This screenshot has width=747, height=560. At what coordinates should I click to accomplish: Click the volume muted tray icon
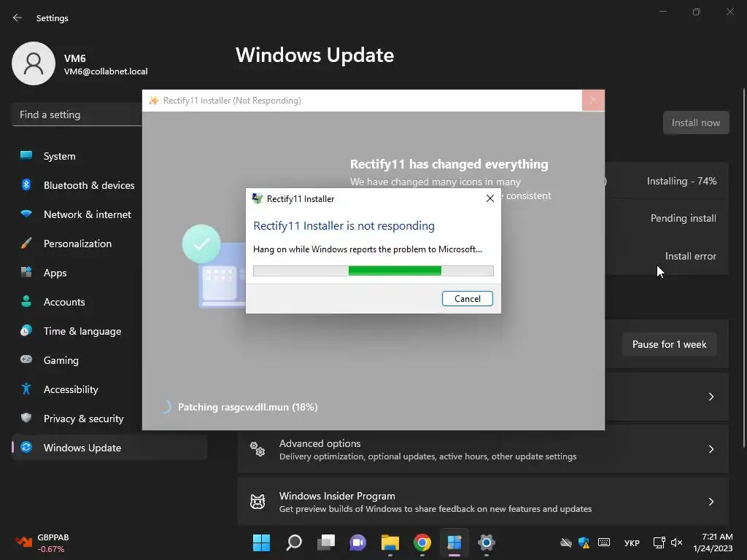(x=676, y=542)
